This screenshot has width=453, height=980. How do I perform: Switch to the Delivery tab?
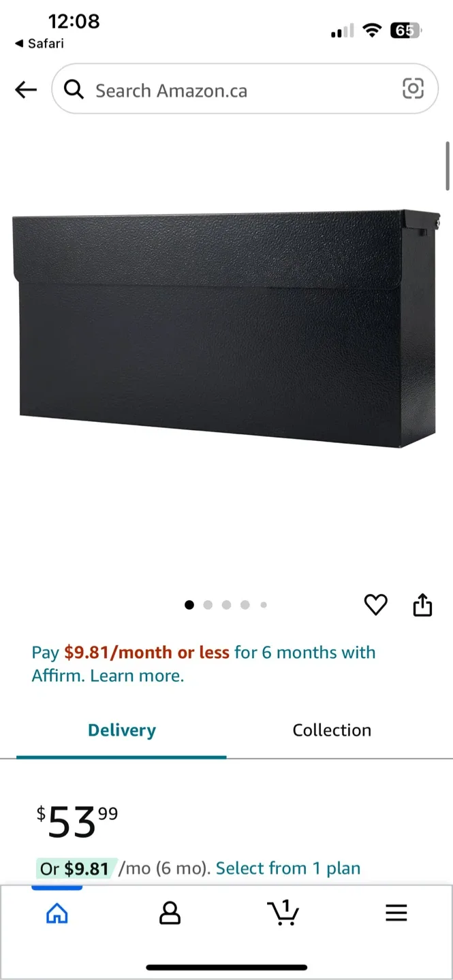tap(121, 731)
